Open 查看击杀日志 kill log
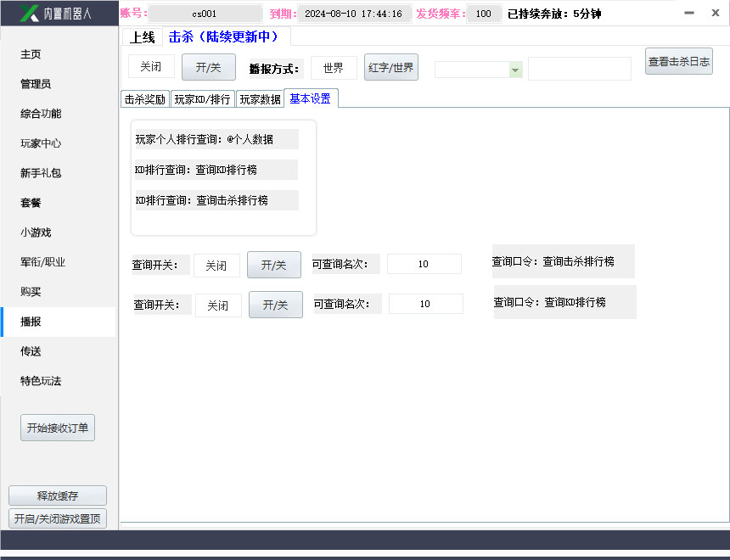 coord(679,61)
